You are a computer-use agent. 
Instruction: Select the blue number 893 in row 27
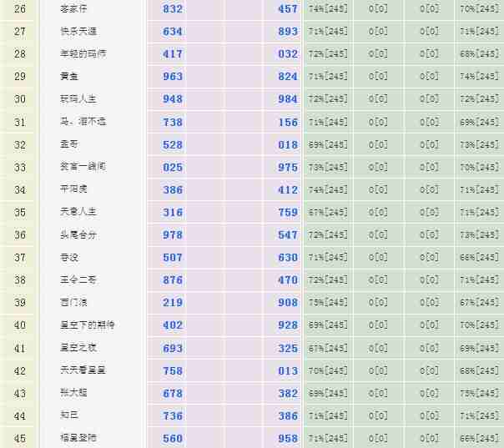coord(288,32)
